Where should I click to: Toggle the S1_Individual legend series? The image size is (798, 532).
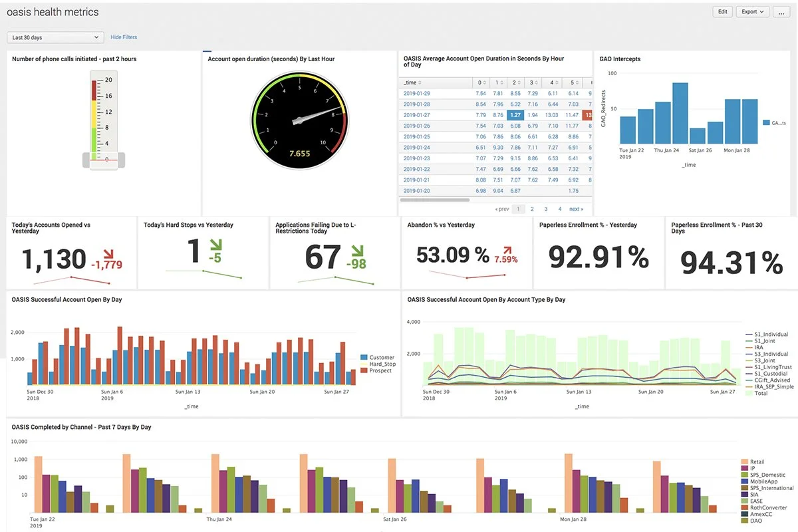point(767,334)
